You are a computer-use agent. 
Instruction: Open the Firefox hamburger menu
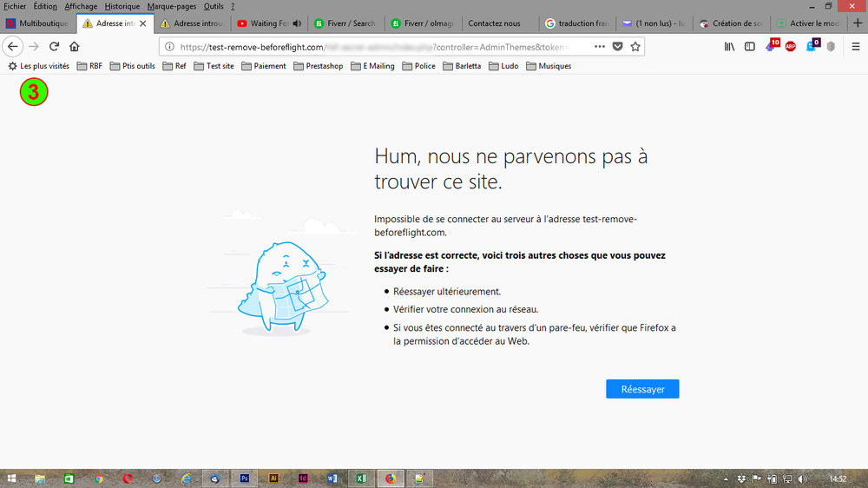coord(856,47)
